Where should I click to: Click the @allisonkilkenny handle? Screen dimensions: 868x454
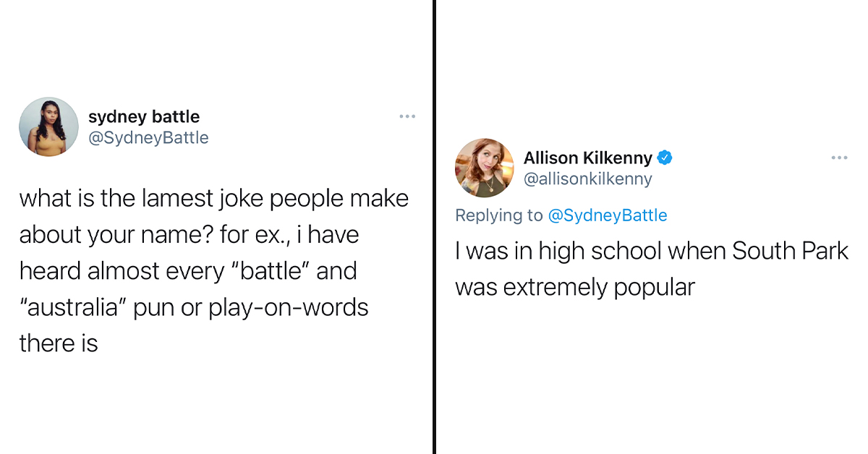pyautogui.click(x=587, y=179)
